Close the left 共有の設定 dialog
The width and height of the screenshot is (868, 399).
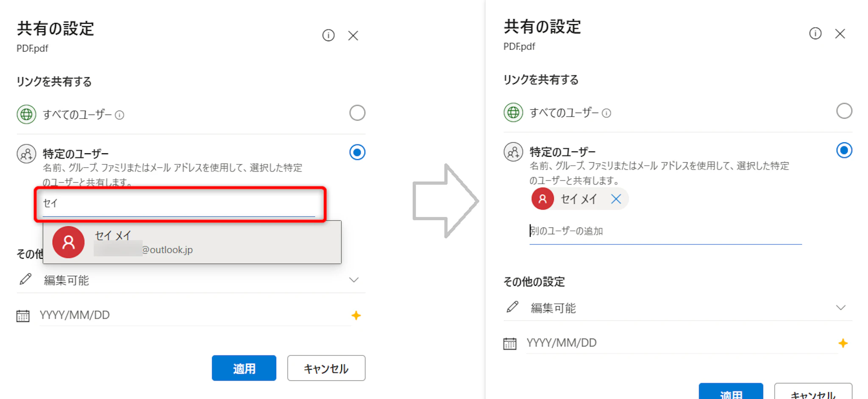pos(353,36)
